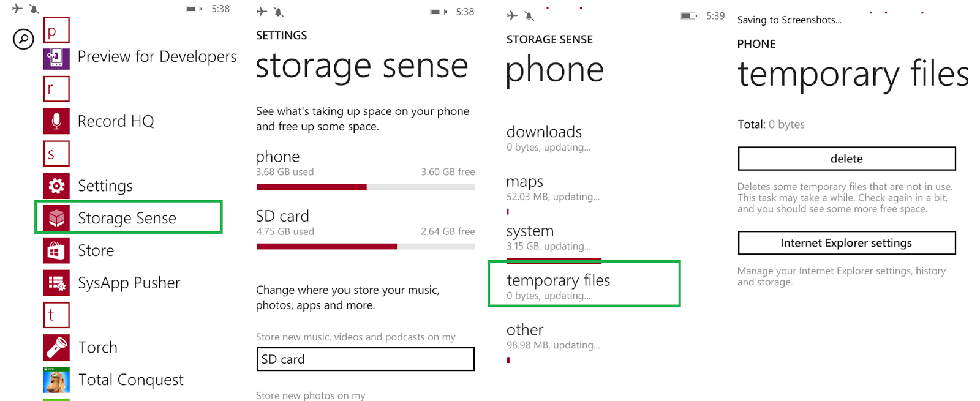Open the maps storage entry

[x=526, y=187]
